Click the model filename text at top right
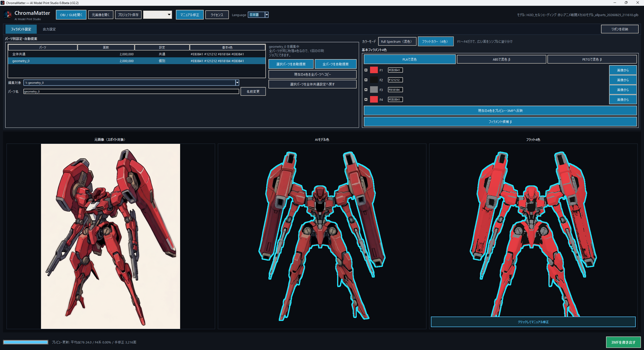Image resolution: width=644 pixels, height=350 pixels. click(x=578, y=15)
